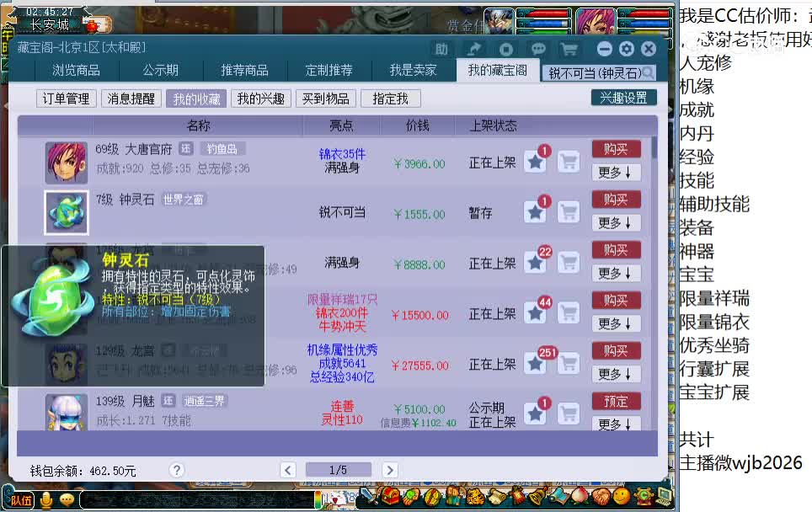Click 购买 on the ¥8888.00 row
Image resolution: width=812 pixels, height=512 pixels.
[x=617, y=250]
